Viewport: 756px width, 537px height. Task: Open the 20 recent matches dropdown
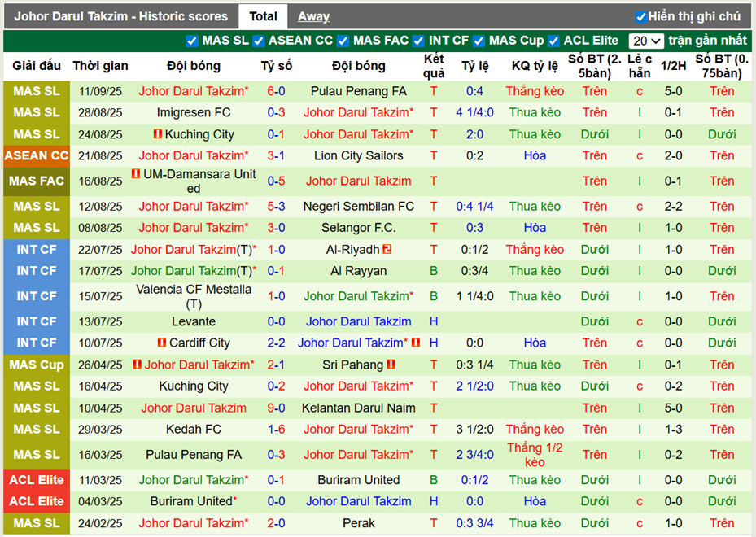(x=646, y=41)
